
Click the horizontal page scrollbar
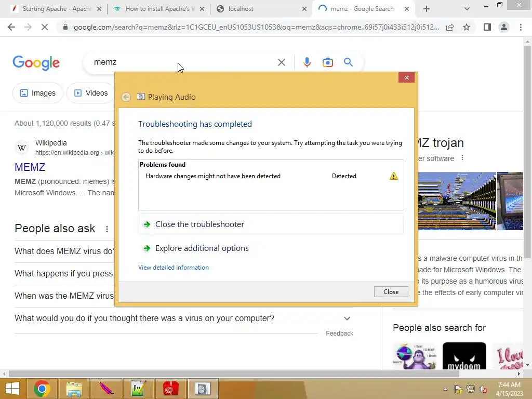234,374
